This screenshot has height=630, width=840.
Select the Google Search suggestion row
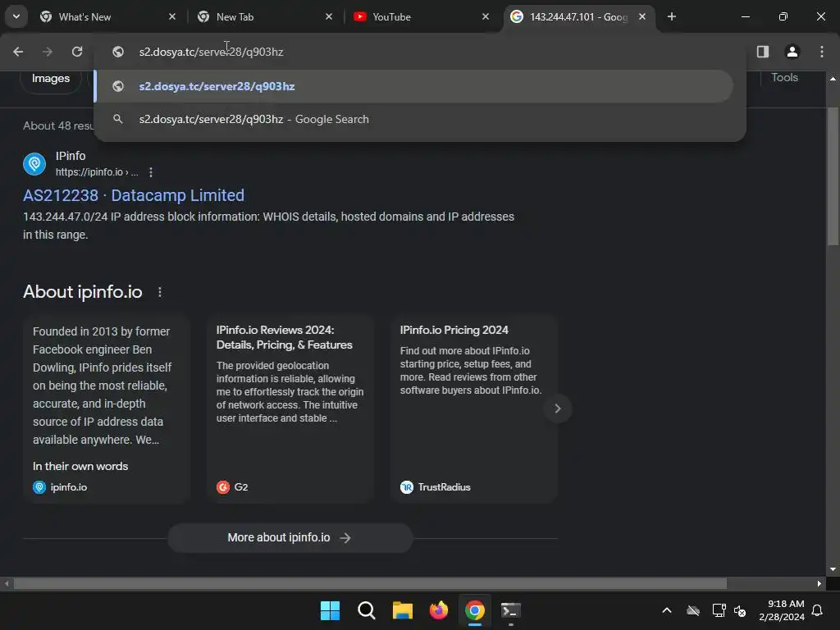(x=413, y=119)
